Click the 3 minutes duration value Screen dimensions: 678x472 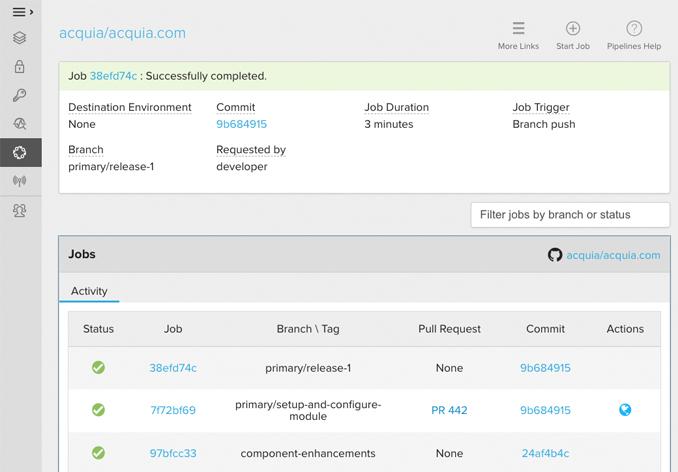point(389,124)
